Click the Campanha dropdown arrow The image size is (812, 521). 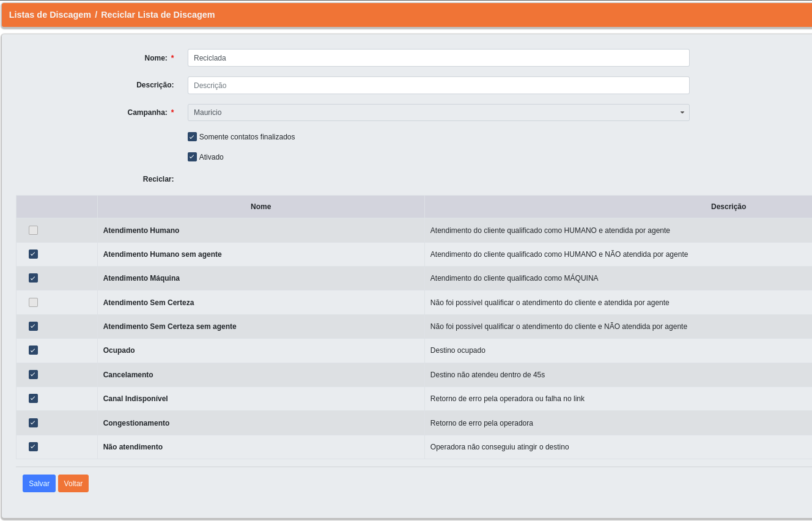coord(682,113)
